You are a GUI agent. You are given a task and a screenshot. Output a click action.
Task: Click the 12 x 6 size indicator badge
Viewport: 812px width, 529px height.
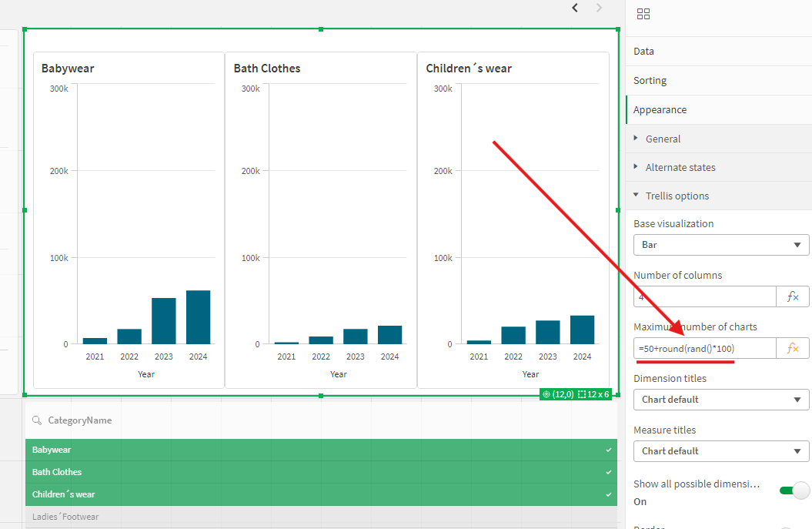[591, 393]
